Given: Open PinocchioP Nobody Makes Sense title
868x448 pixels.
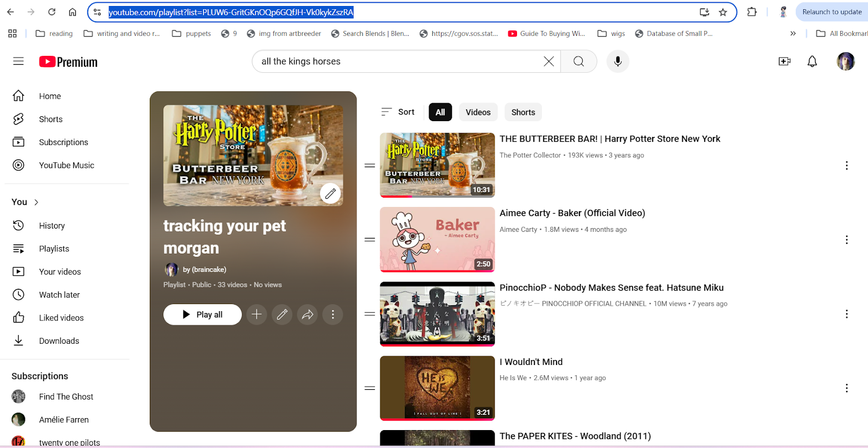Looking at the screenshot, I should [611, 288].
